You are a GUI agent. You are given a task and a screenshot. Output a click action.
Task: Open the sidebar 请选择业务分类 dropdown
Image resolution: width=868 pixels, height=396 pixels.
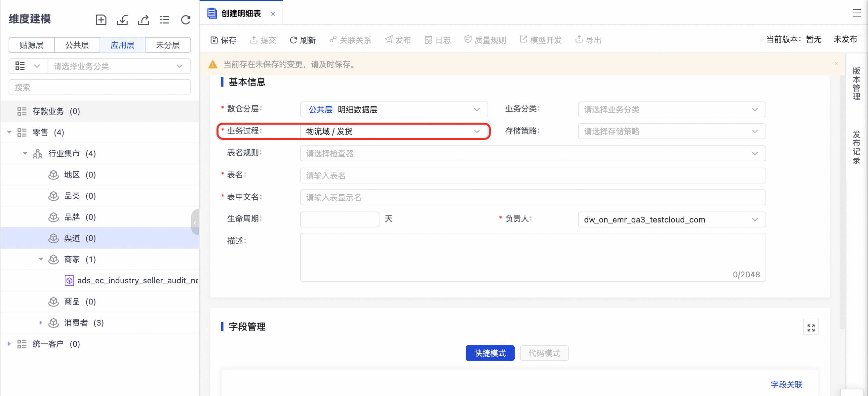click(119, 66)
